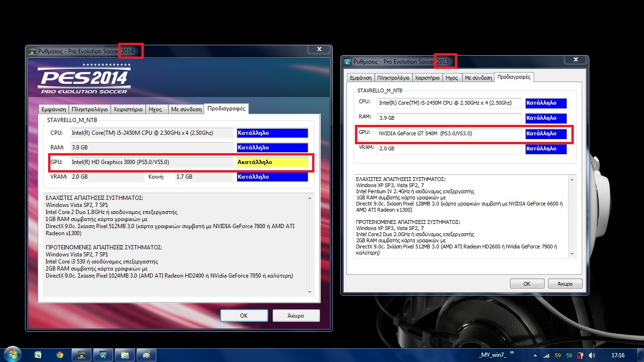This screenshot has height=362, width=644.
Task: Open the clock showing 17:16
Action: [618, 355]
